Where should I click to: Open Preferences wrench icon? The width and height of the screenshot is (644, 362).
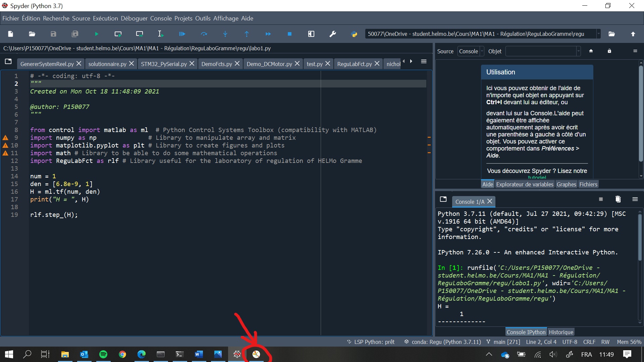pyautogui.click(x=332, y=34)
